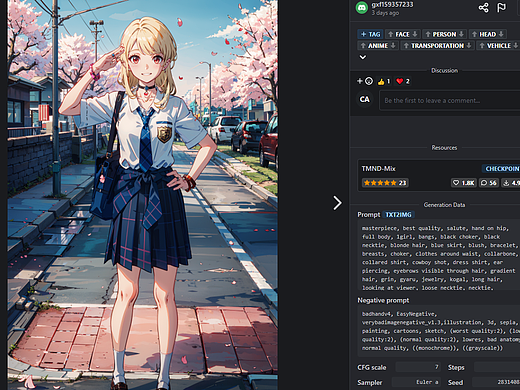Downvote the HEAD tag
The width and height of the screenshot is (520, 390).
point(501,34)
